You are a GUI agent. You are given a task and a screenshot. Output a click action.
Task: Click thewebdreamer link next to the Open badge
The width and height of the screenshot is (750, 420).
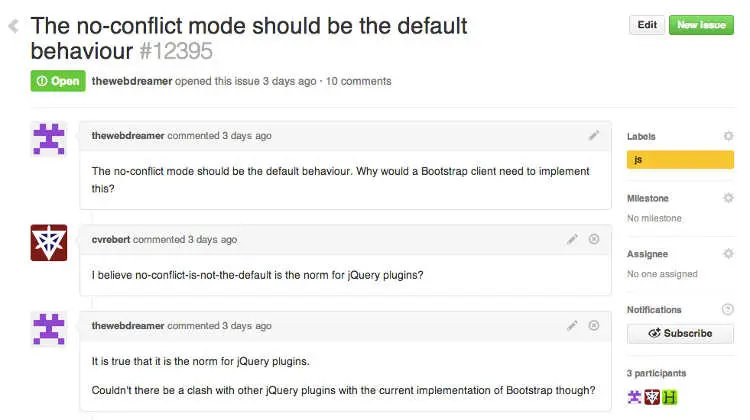pos(131,81)
